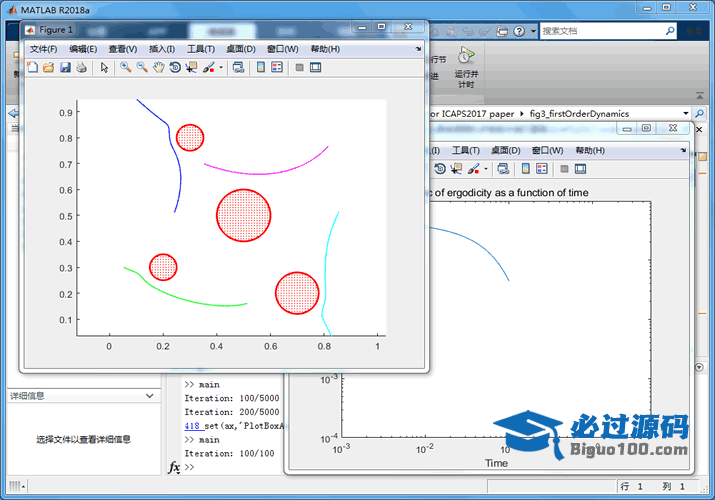Expand arrow between paper and fig3 folders

click(522, 113)
